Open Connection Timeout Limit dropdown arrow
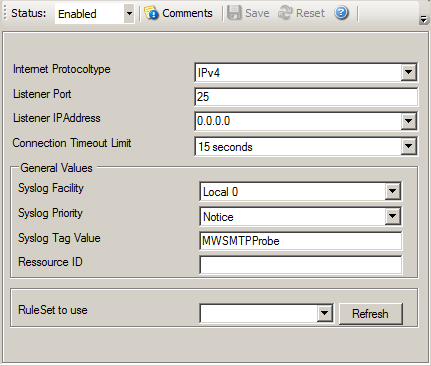The height and width of the screenshot is (366, 431). tap(409, 146)
